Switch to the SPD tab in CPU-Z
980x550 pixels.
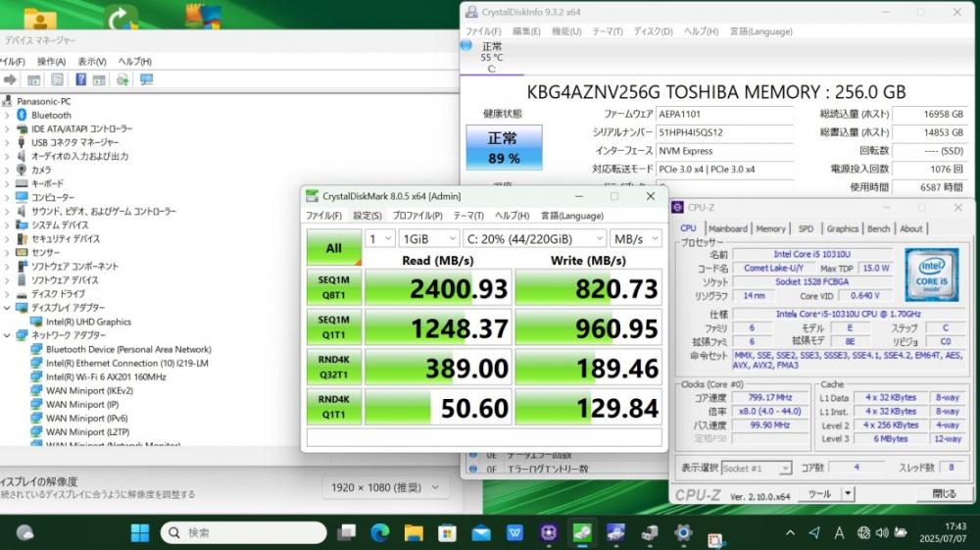tap(806, 228)
